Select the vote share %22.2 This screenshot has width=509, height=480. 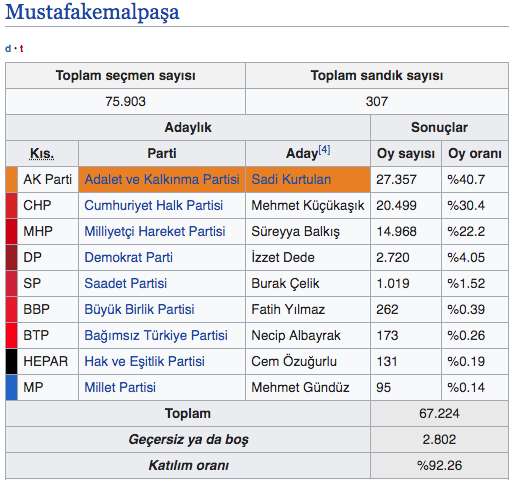466,231
